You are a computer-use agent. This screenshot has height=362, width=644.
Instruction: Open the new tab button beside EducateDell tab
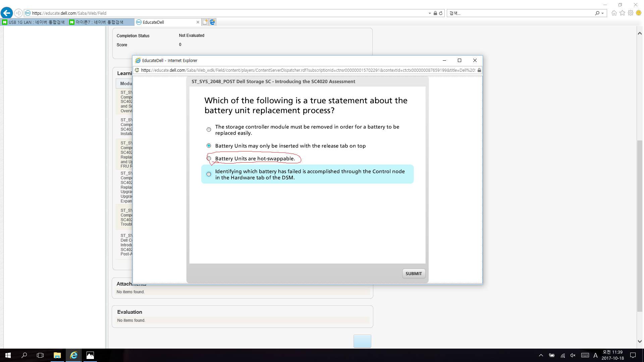(x=205, y=22)
